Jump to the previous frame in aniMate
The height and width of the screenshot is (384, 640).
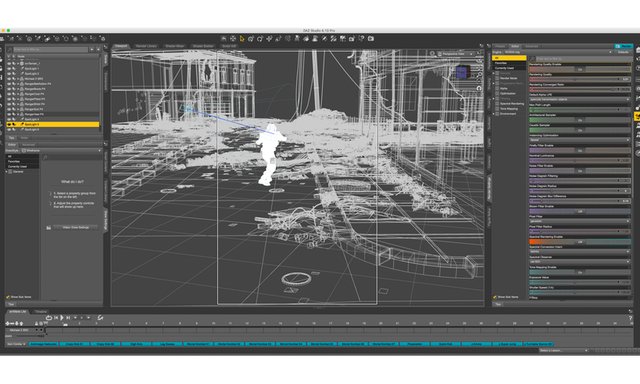click(x=56, y=317)
